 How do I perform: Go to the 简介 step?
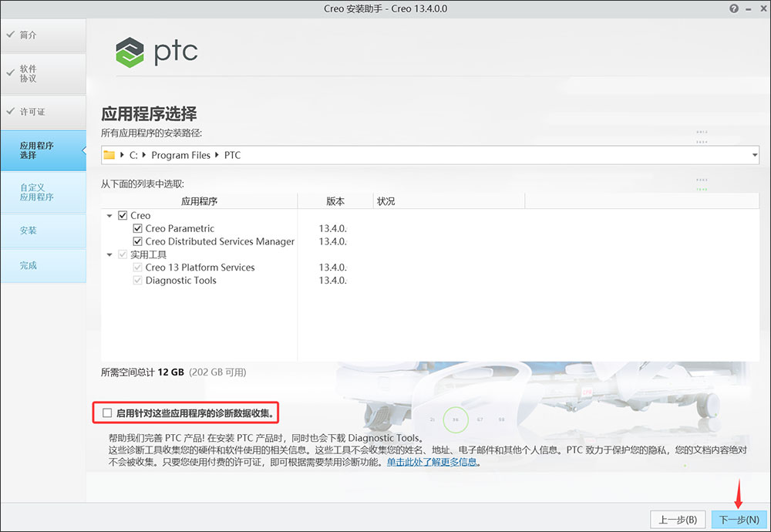[x=43, y=35]
